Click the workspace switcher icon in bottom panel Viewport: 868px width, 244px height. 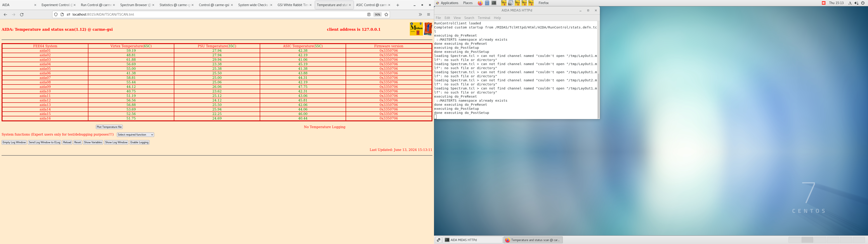[x=438, y=240]
